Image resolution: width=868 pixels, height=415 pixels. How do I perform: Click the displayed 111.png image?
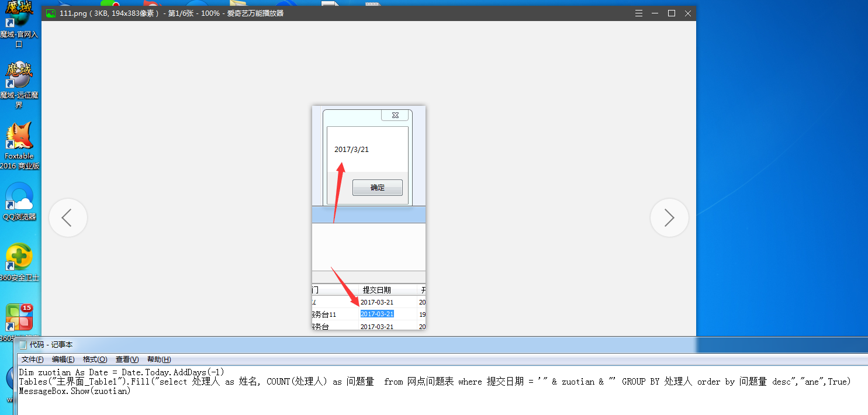(x=369, y=217)
